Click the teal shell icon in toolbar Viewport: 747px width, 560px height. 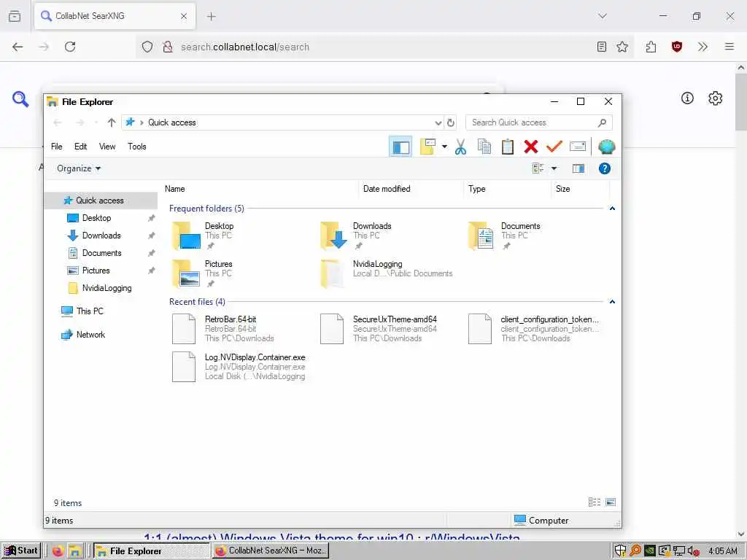606,147
